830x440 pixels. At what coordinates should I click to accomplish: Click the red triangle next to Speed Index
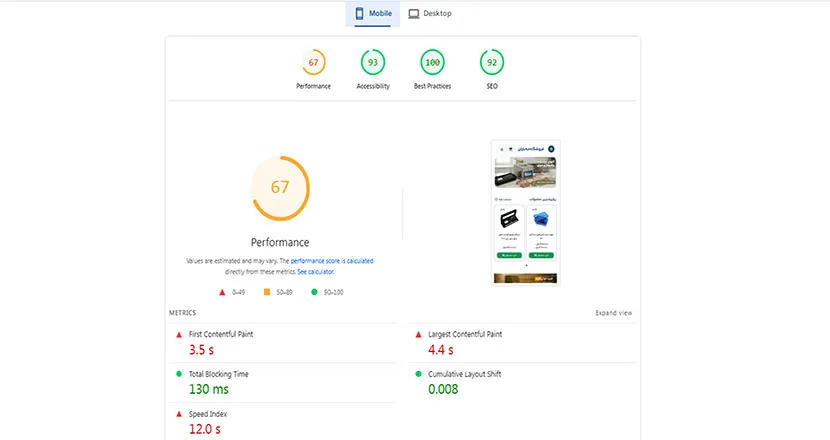179,414
